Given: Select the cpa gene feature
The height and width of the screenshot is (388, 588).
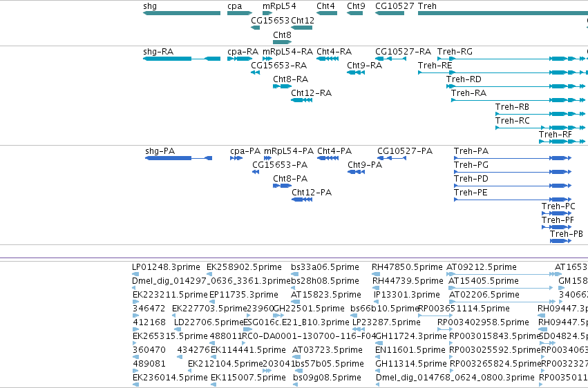Looking at the screenshot, I should coord(240,13).
